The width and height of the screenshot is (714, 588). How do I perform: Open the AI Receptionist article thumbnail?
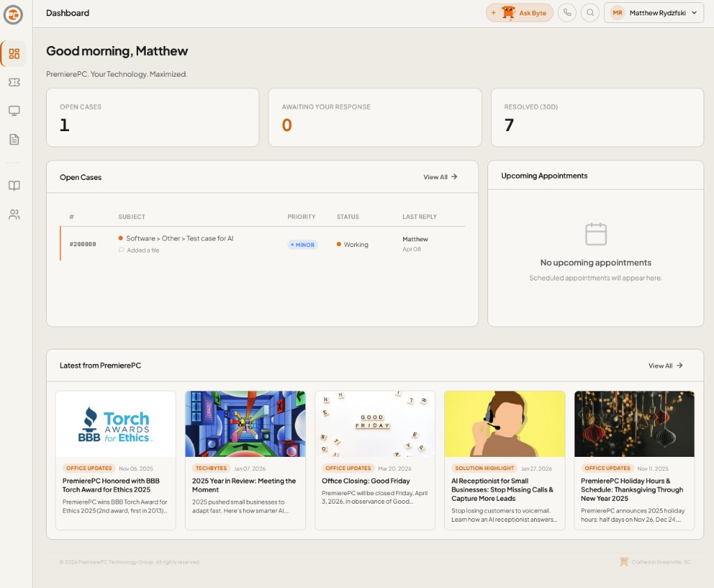pyautogui.click(x=505, y=424)
